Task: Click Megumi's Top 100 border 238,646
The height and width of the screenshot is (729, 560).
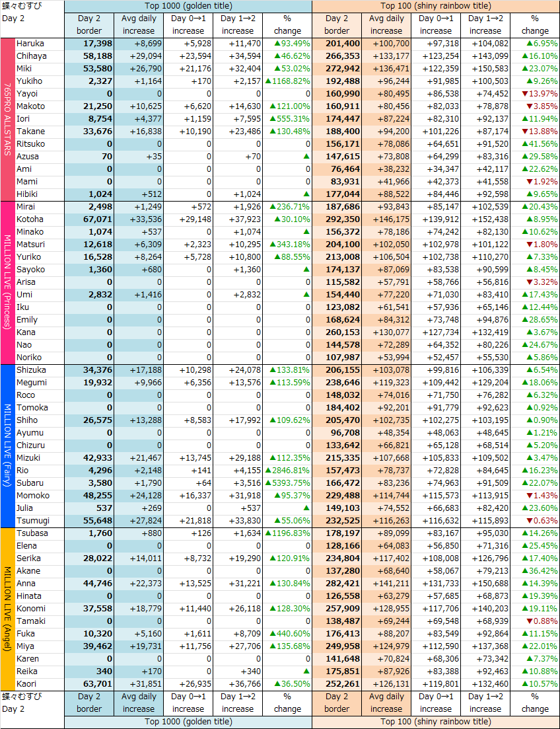Action: 337,383
